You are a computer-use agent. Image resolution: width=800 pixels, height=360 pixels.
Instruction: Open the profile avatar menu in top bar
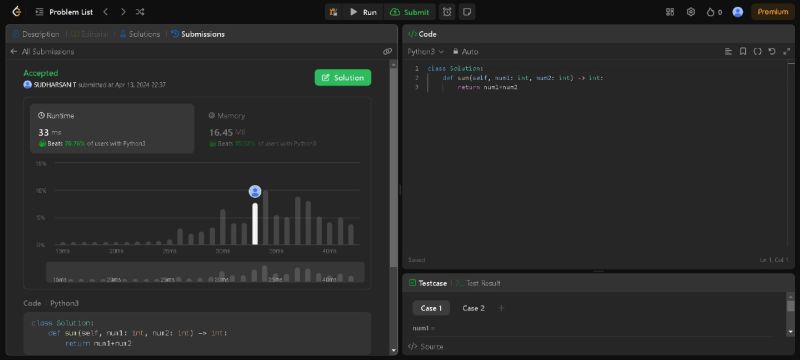(738, 12)
